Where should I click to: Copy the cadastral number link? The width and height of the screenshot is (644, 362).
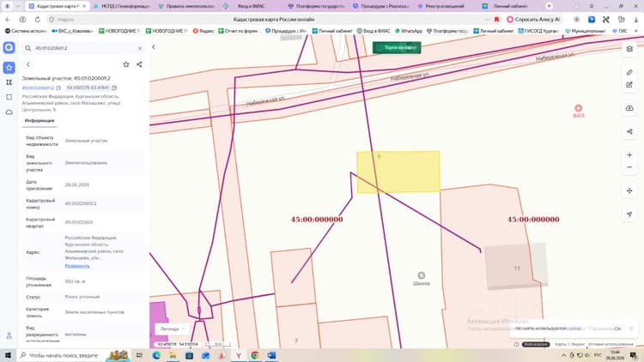click(x=58, y=87)
